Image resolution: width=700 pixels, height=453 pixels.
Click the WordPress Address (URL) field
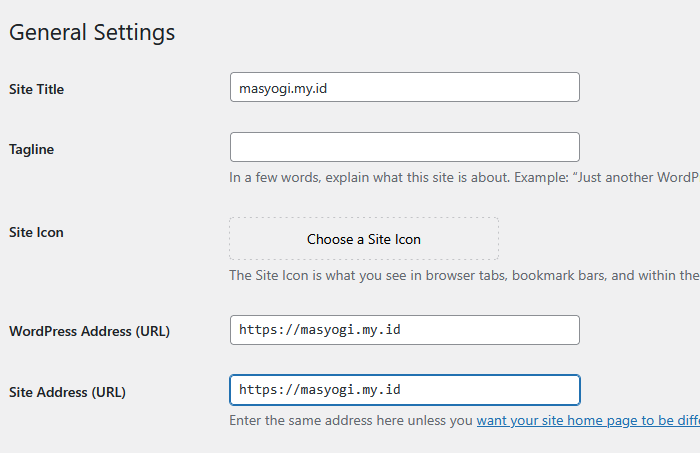pos(404,330)
